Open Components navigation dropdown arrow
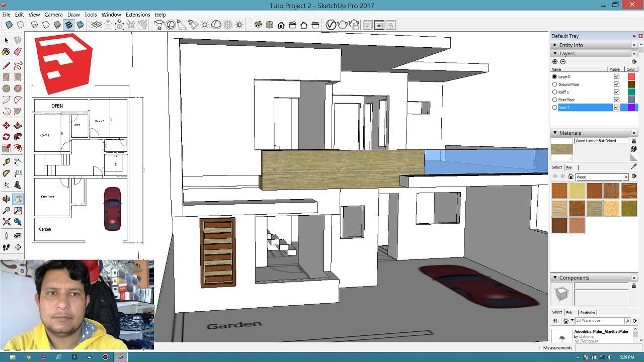 pos(572,320)
